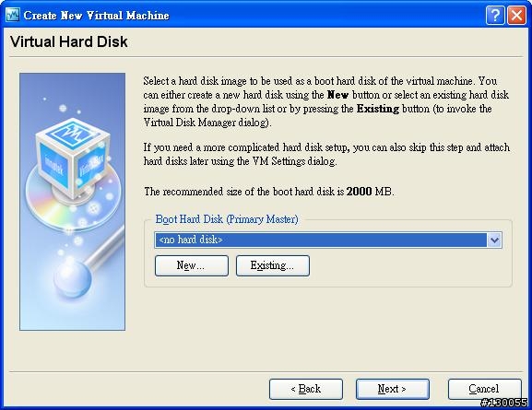Image resolution: width=532 pixels, height=410 pixels.
Task: Click the VirtualBox title bar icon
Action: pyautogui.click(x=12, y=15)
